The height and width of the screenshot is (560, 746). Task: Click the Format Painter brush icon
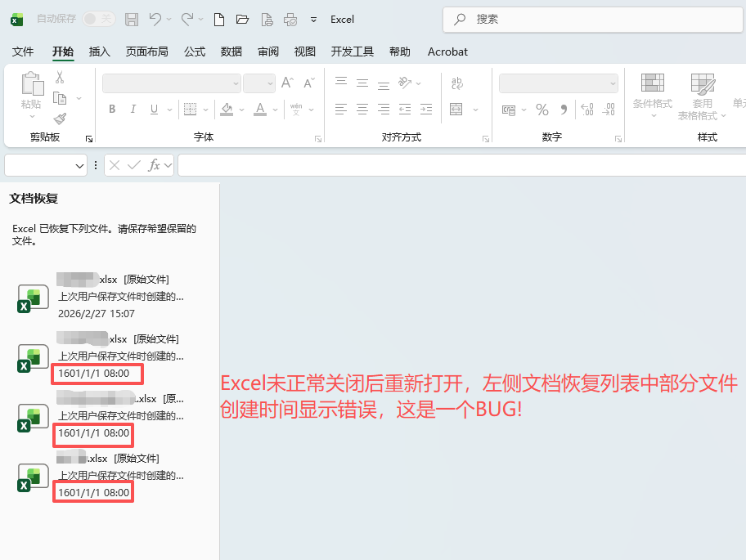click(x=60, y=119)
